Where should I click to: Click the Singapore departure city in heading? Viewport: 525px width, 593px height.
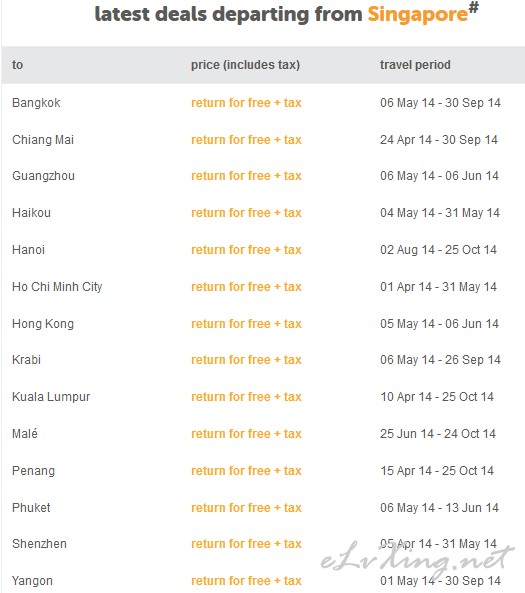pyautogui.click(x=418, y=15)
